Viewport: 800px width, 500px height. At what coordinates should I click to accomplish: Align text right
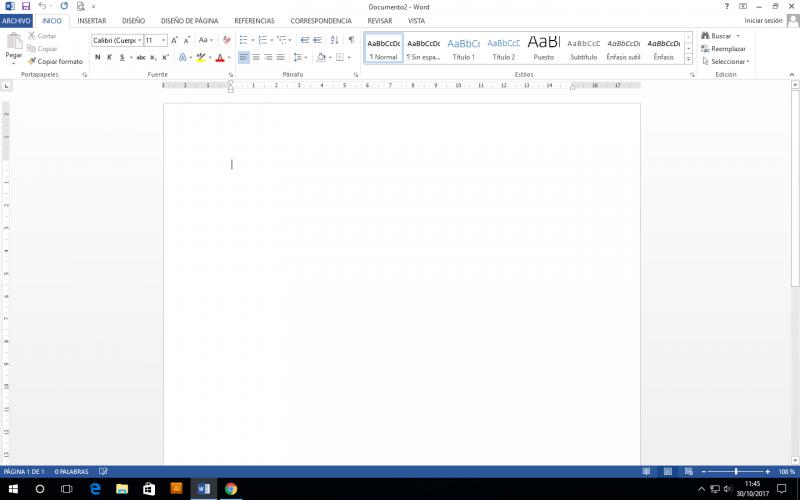(268, 57)
